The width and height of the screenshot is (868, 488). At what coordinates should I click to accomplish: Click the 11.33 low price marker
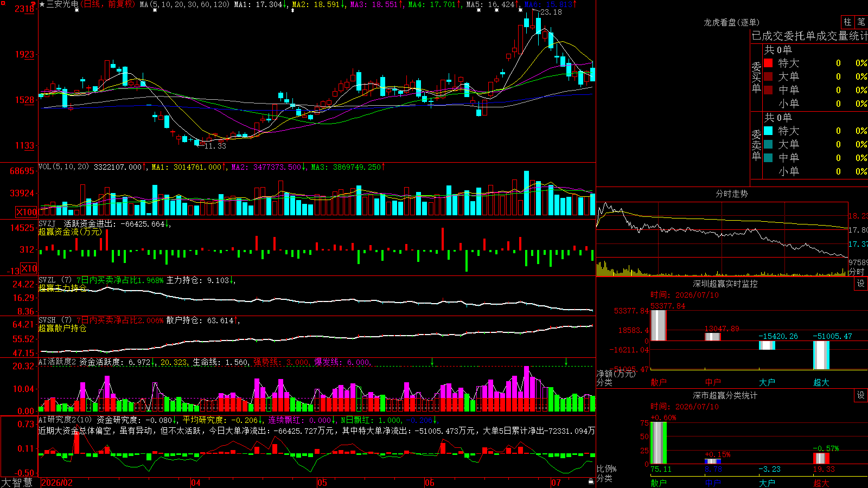(215, 146)
